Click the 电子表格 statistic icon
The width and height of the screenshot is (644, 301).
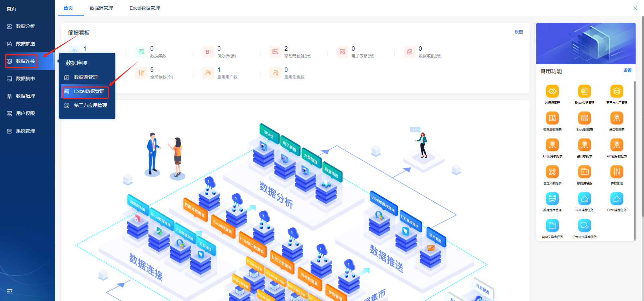pyautogui.click(x=342, y=52)
